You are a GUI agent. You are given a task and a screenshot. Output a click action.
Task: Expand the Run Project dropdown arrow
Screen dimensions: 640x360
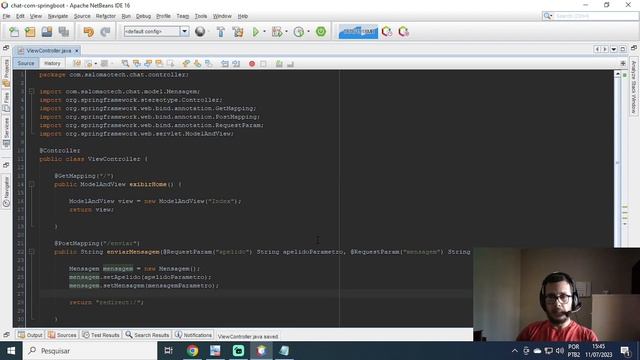264,31
